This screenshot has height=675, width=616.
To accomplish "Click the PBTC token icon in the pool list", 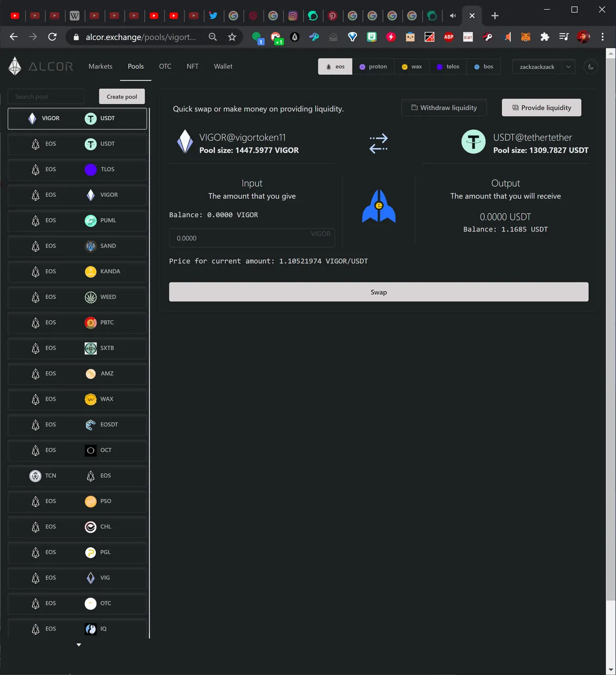I will (x=91, y=323).
